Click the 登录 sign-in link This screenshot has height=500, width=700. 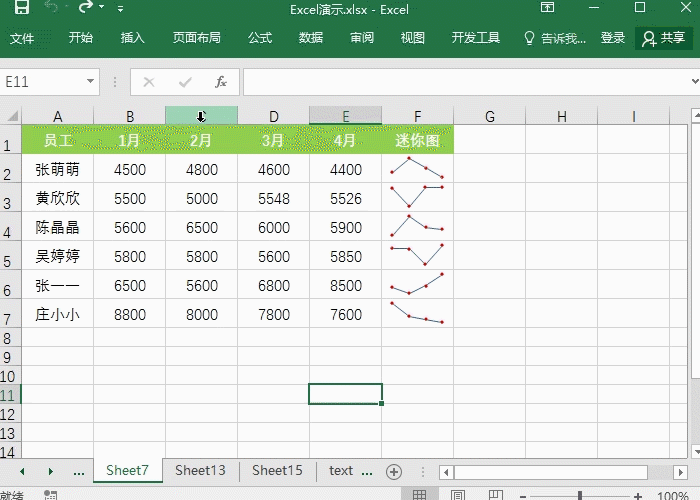coord(612,38)
